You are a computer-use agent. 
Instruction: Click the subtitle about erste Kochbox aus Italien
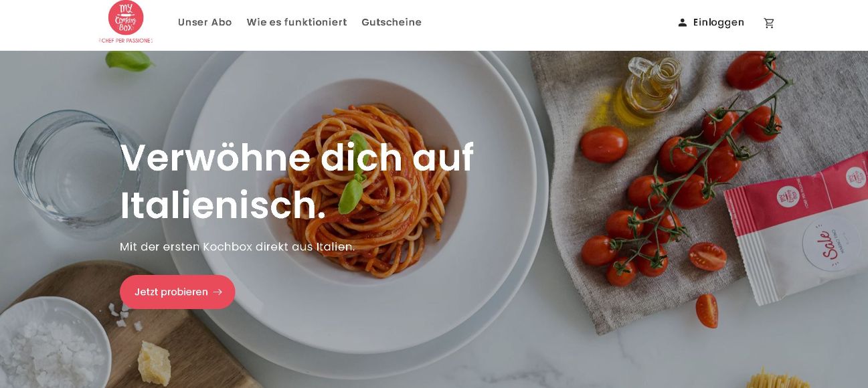[238, 247]
